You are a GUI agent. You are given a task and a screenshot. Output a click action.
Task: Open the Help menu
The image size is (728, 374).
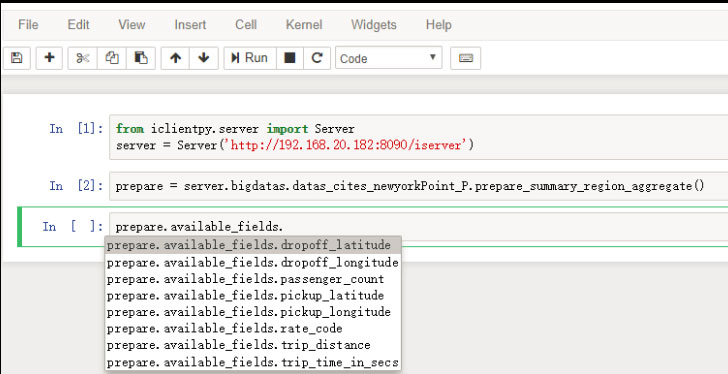coord(439,25)
